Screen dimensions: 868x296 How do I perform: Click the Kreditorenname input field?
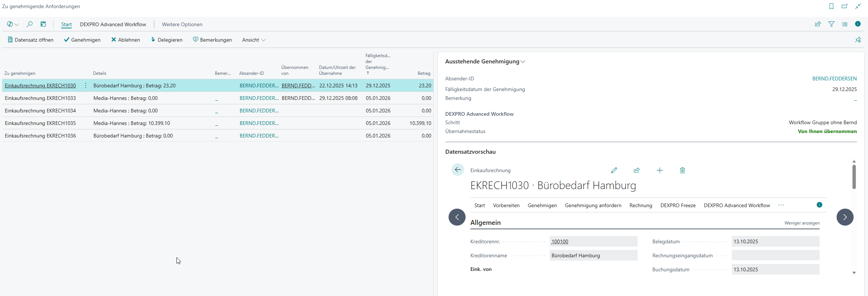tap(593, 255)
